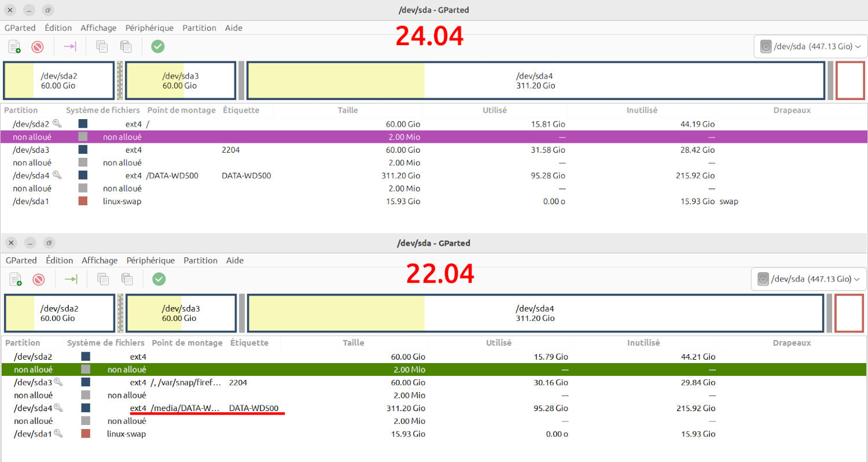Click Paste partition icon in top GParted window
This screenshot has width=868, height=462.
pyautogui.click(x=126, y=46)
